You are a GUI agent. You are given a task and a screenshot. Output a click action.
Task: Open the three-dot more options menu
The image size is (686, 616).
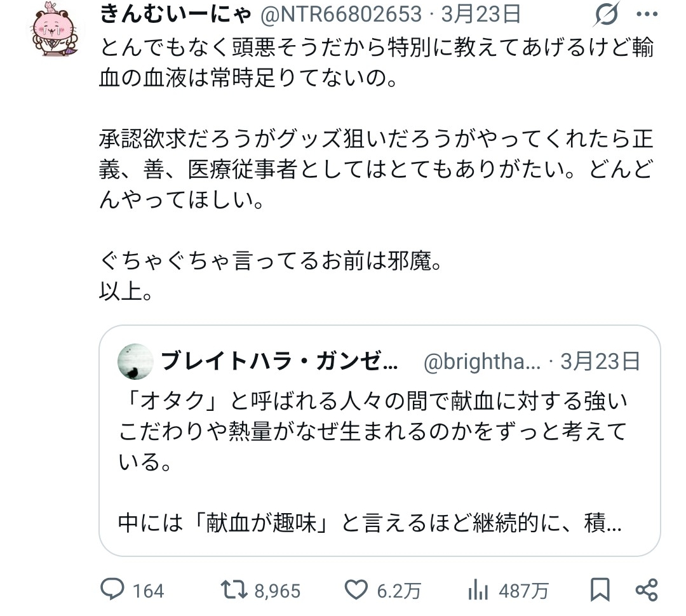pyautogui.click(x=647, y=15)
